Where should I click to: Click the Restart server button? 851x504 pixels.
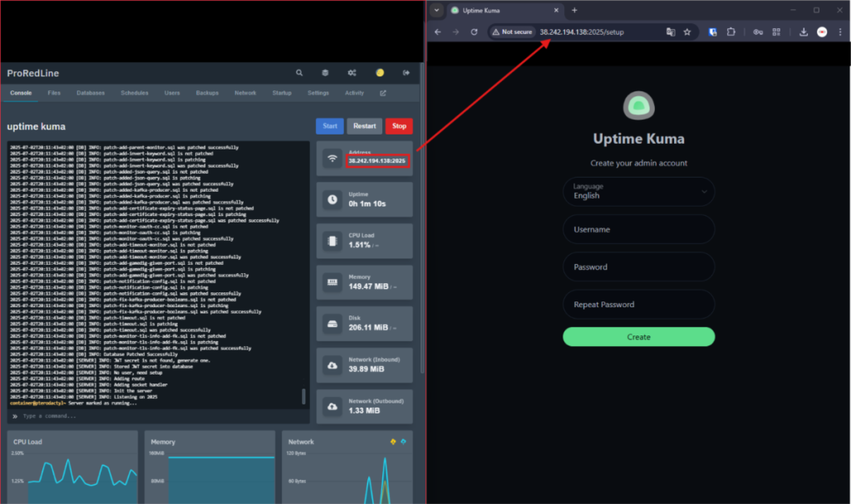pos(365,126)
